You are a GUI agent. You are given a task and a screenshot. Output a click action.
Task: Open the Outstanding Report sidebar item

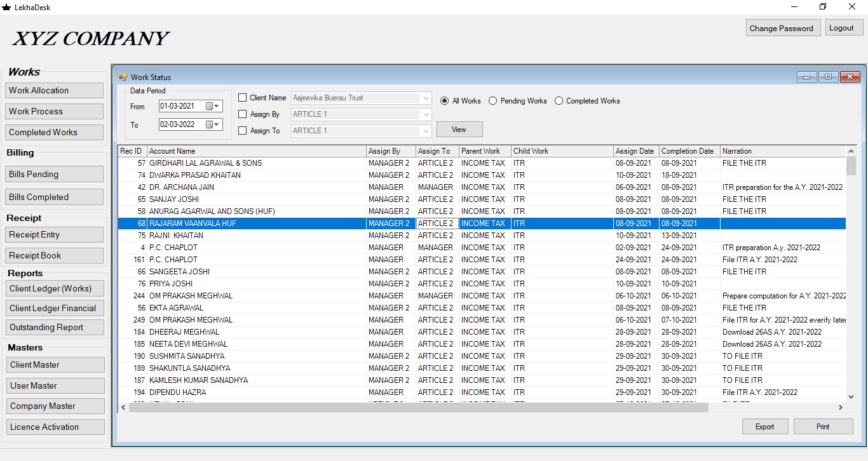click(54, 328)
